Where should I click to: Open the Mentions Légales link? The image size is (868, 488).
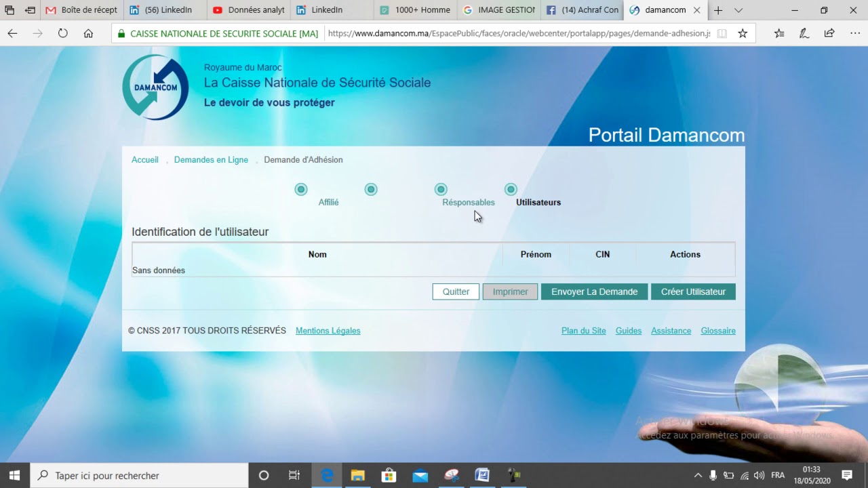328,331
